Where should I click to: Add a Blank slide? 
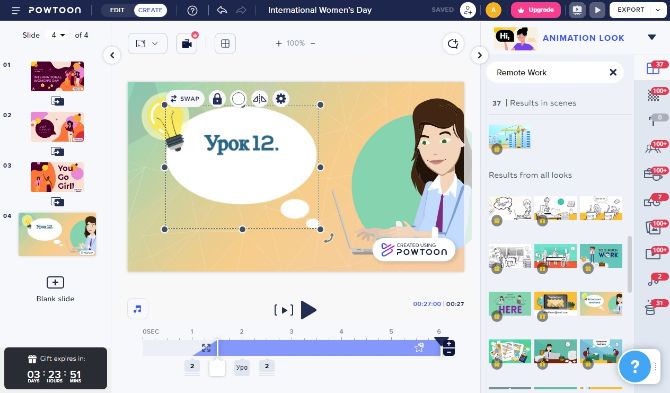click(x=55, y=288)
